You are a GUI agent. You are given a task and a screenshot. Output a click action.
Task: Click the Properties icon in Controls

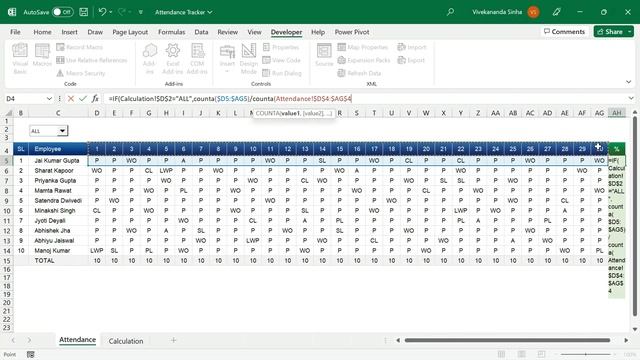coord(267,47)
